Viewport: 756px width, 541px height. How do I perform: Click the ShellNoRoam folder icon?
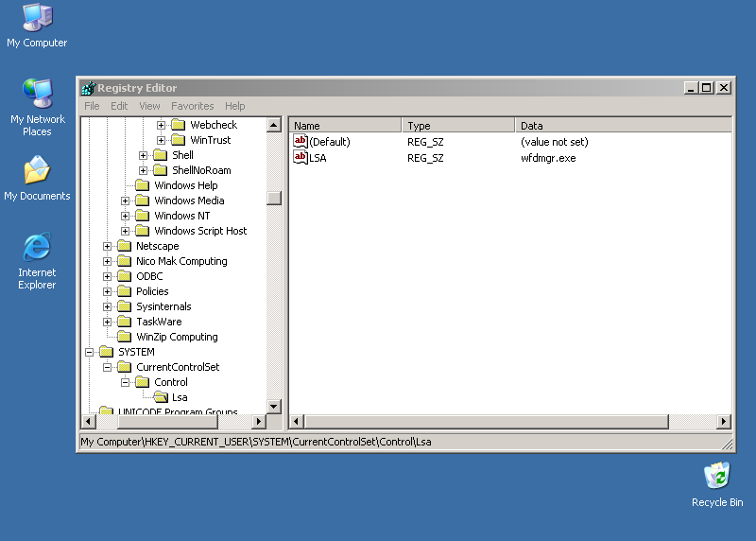160,170
